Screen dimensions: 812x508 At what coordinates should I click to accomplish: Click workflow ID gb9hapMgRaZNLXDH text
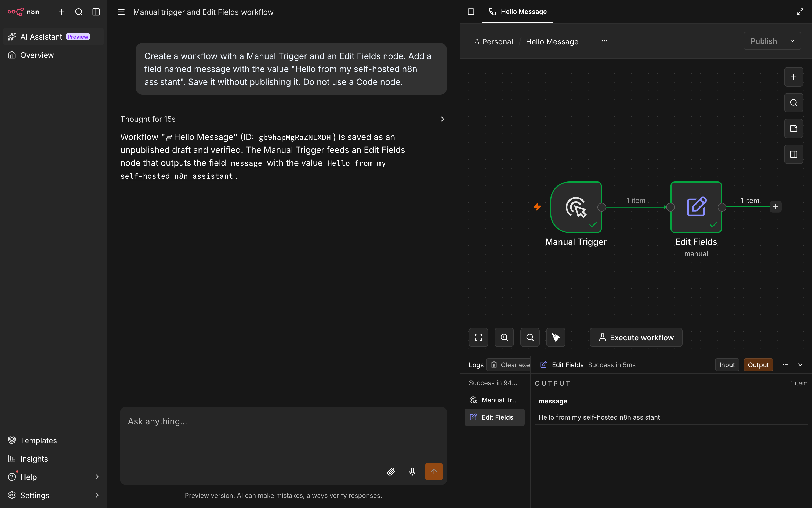295,137
